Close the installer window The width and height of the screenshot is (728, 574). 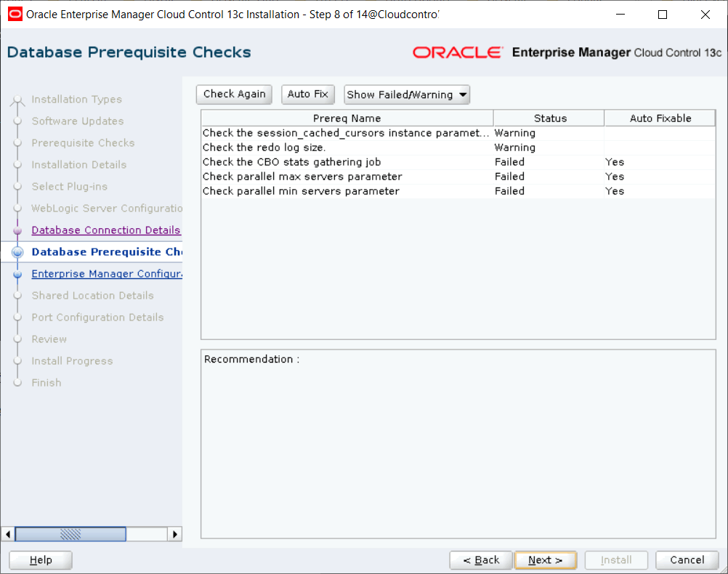[705, 15]
